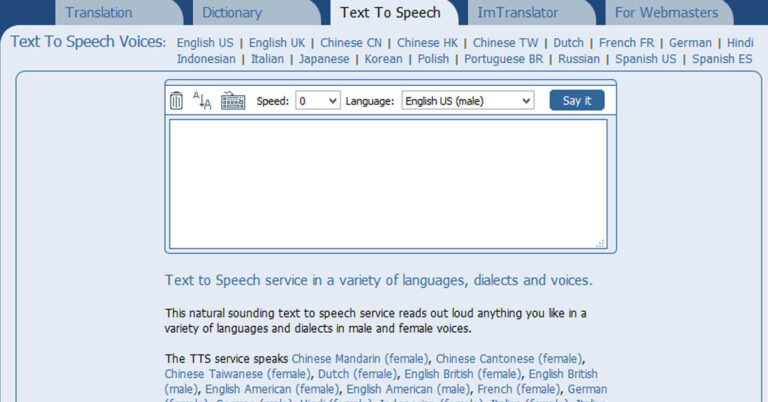Open the Chinese Cantonese (female) link
This screenshot has width=768, height=402.
tap(509, 359)
